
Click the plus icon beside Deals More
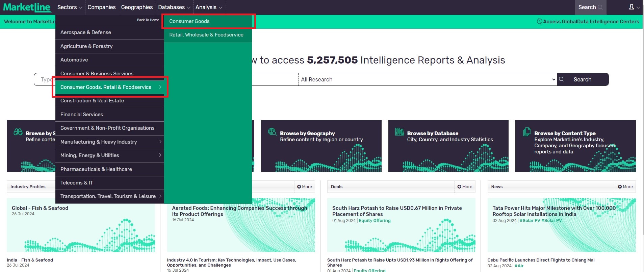[459, 187]
